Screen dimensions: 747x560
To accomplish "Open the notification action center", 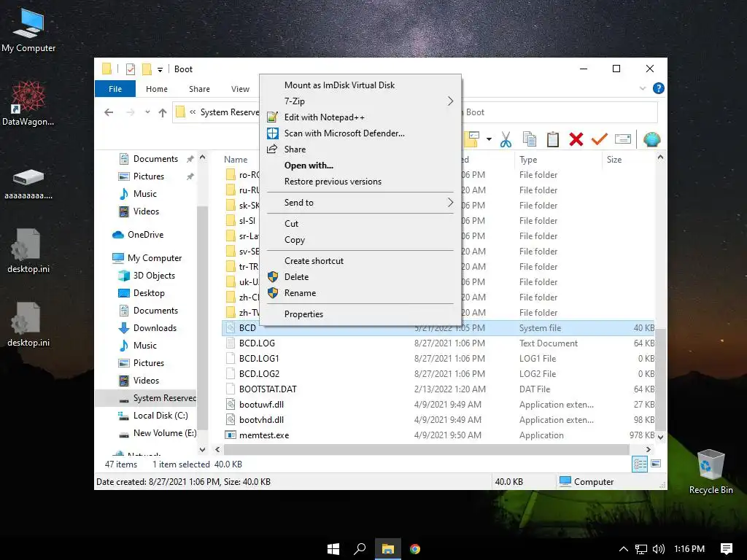I will pos(727,549).
